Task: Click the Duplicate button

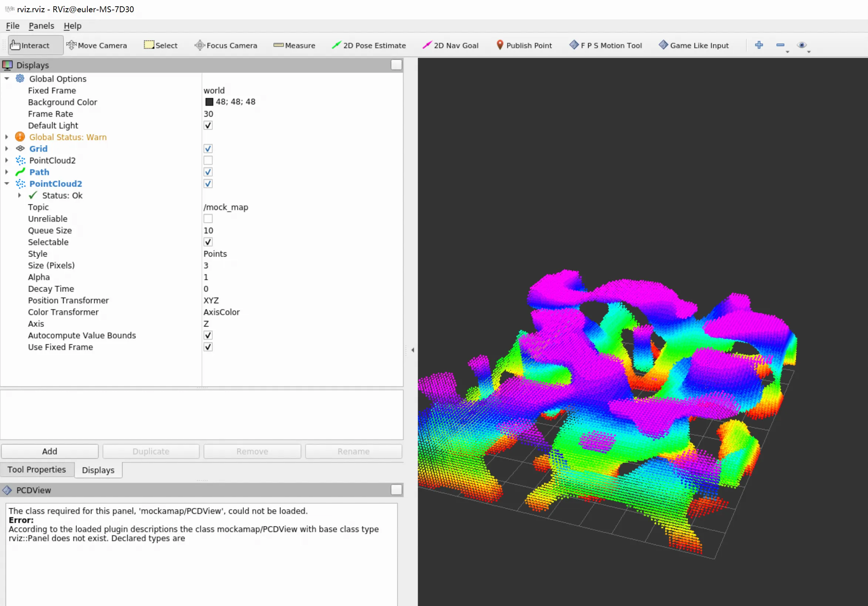Action: point(151,452)
